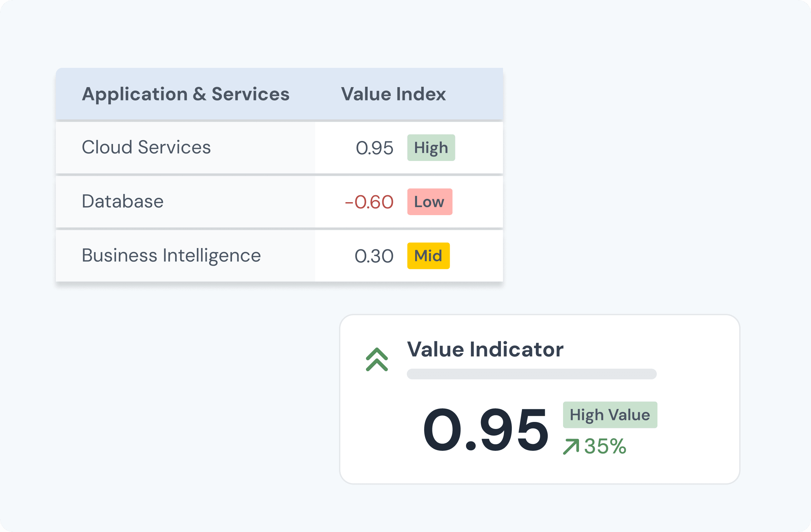
Task: Click the Value Indicator title
Action: point(485,349)
